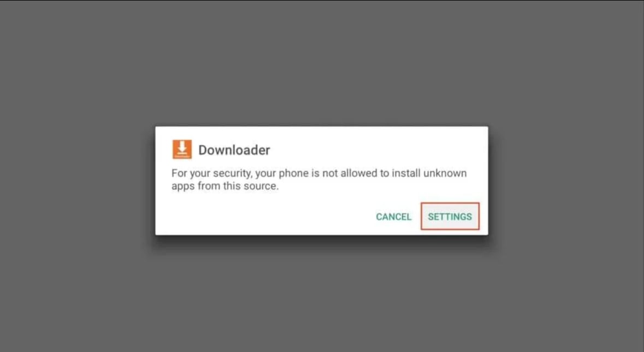Click the green CANCEL text label

point(393,217)
